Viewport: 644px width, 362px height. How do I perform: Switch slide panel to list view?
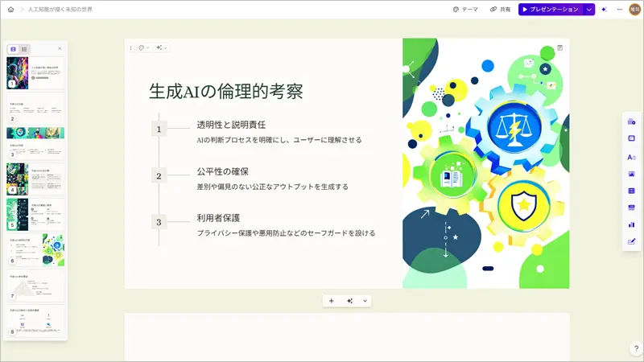tap(24, 49)
